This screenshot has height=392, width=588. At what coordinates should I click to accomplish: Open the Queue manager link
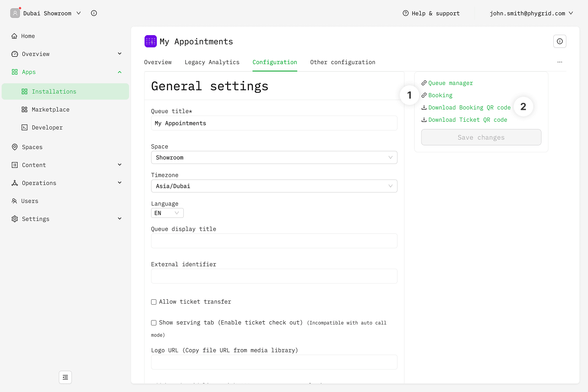[450, 83]
